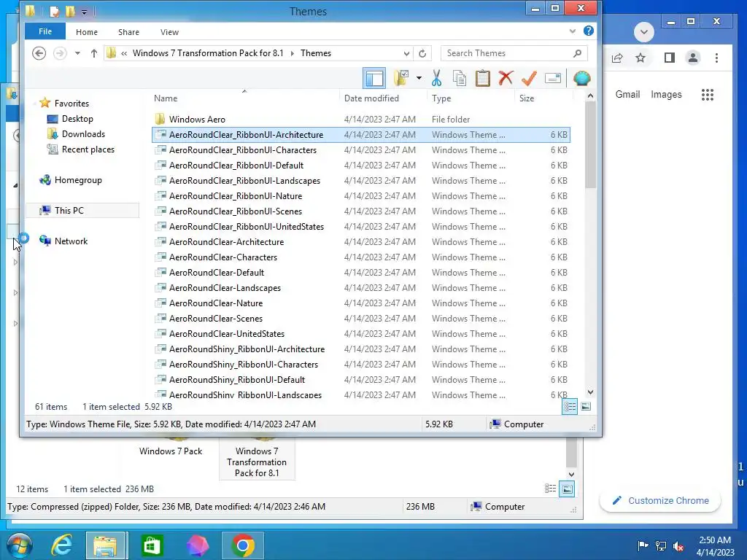The width and height of the screenshot is (747, 560).
Task: Open Images link in Chrome
Action: pos(666,94)
